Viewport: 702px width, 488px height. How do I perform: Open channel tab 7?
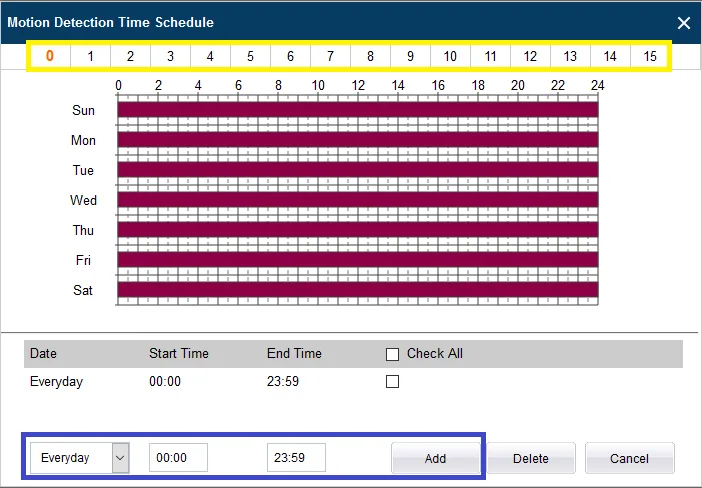click(330, 56)
